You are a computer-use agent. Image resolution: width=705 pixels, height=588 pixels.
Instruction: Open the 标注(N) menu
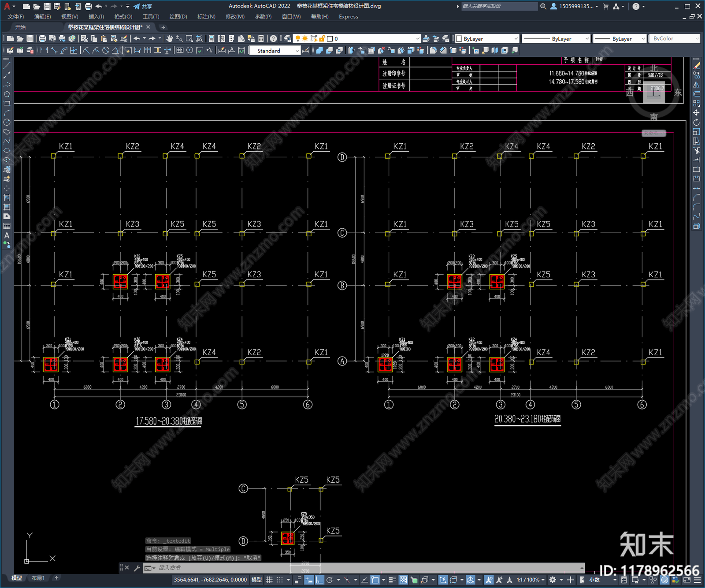pyautogui.click(x=206, y=17)
